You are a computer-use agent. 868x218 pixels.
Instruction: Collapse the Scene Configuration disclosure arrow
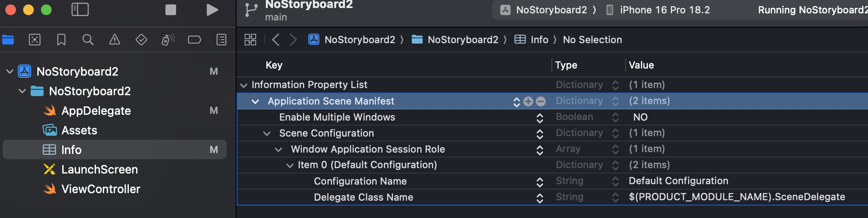(267, 133)
